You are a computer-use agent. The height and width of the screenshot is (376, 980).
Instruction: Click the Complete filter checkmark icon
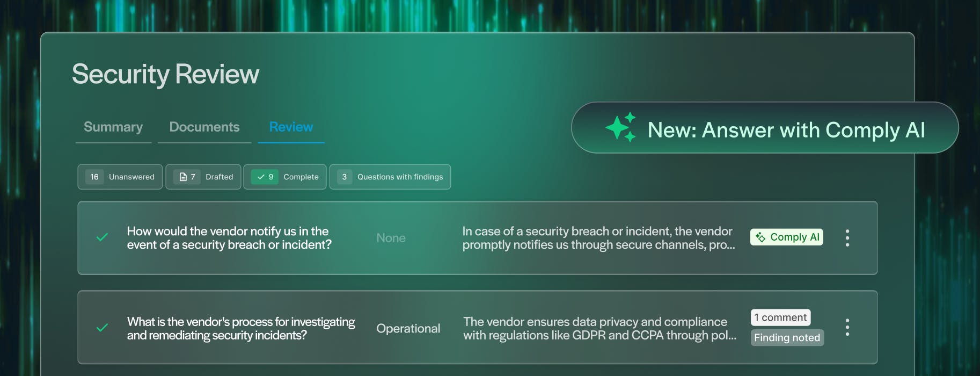pos(261,177)
